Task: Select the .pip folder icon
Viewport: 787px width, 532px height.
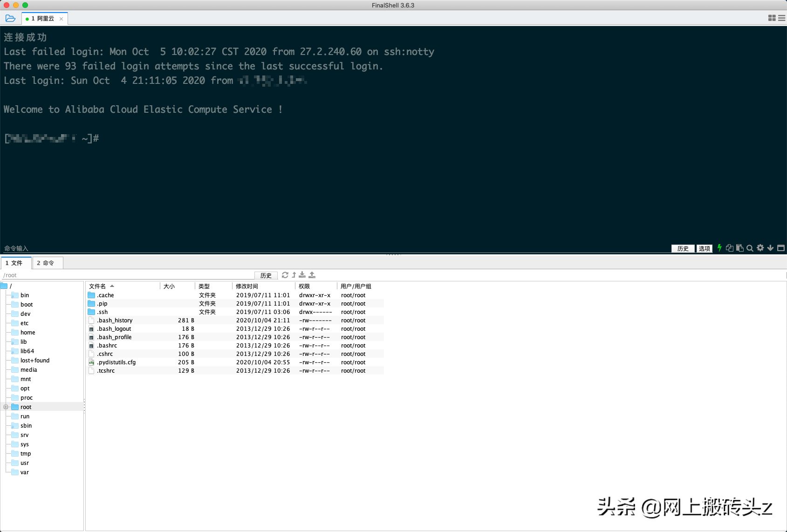Action: (x=91, y=303)
